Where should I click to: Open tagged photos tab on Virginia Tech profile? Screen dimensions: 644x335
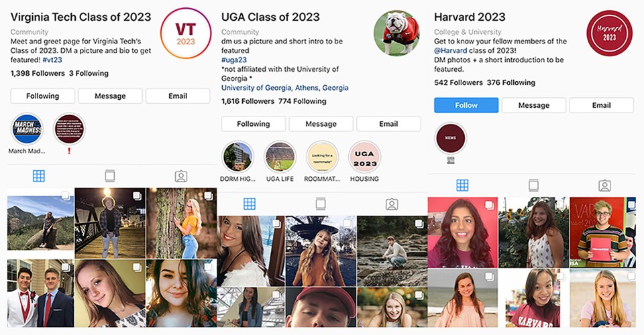(x=181, y=176)
